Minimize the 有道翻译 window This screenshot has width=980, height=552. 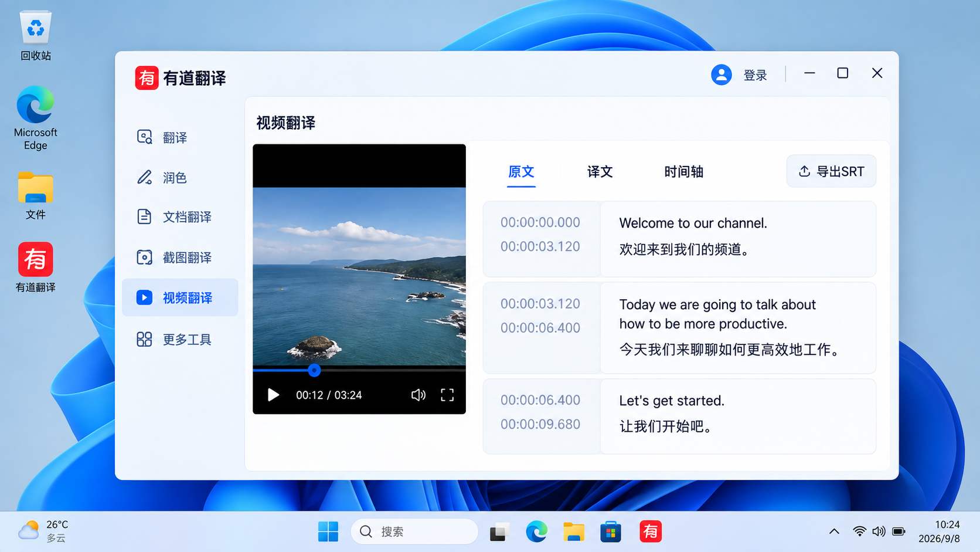(809, 73)
